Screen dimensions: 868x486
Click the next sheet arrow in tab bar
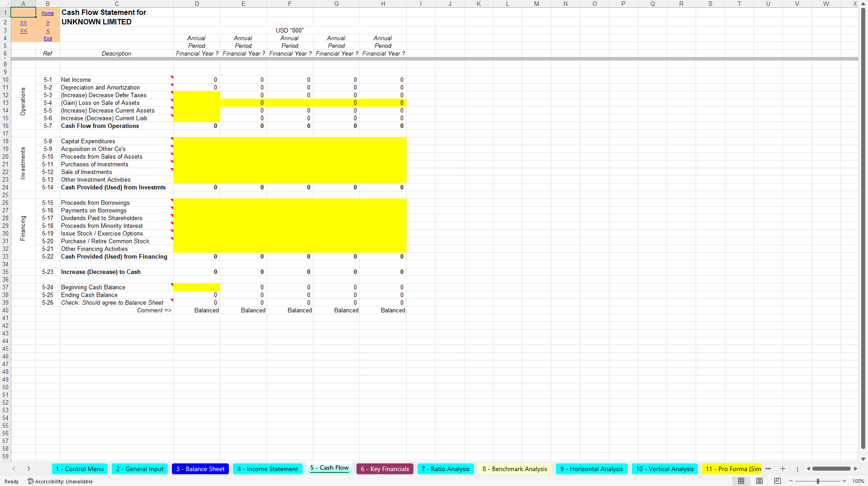28,469
